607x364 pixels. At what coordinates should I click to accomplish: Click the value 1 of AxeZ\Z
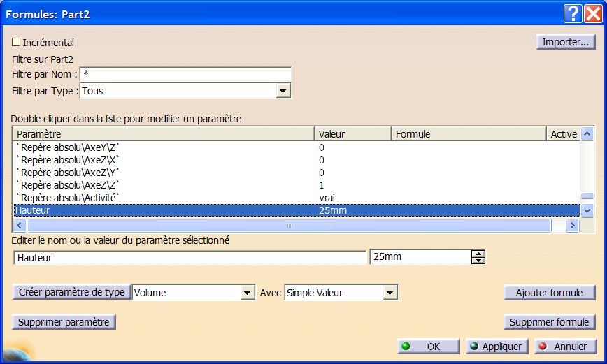coord(321,185)
